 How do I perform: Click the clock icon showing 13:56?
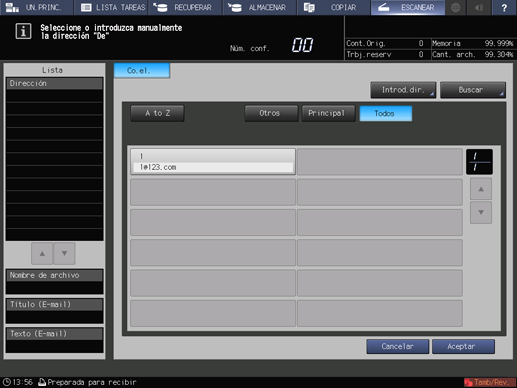(x=7, y=382)
